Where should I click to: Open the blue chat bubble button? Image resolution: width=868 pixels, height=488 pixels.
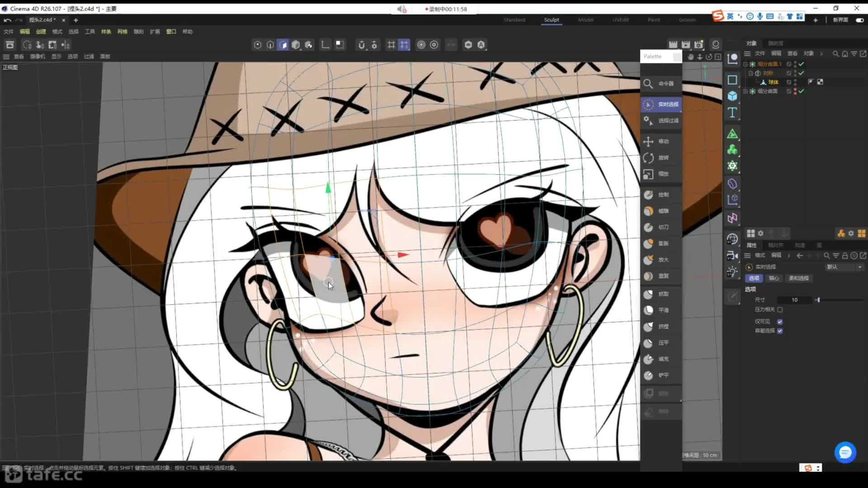pos(845,452)
